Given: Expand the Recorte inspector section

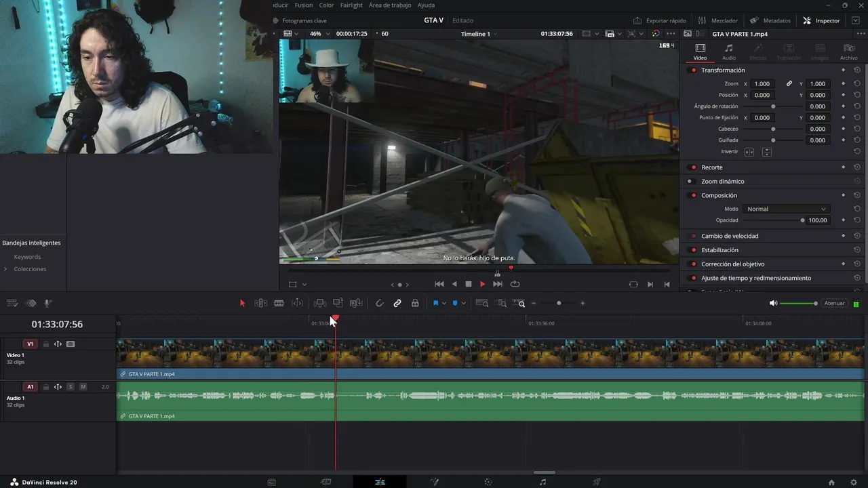Looking at the screenshot, I should pyautogui.click(x=712, y=167).
